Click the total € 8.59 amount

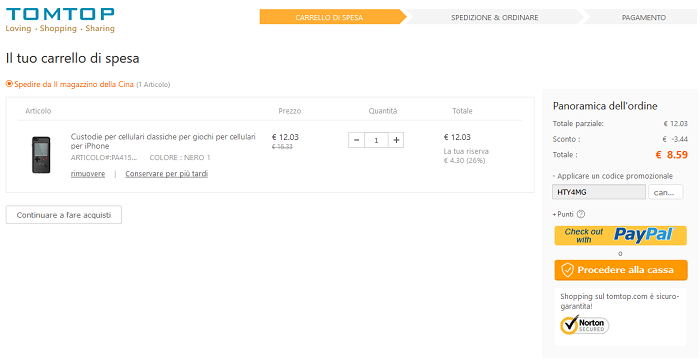pos(671,155)
